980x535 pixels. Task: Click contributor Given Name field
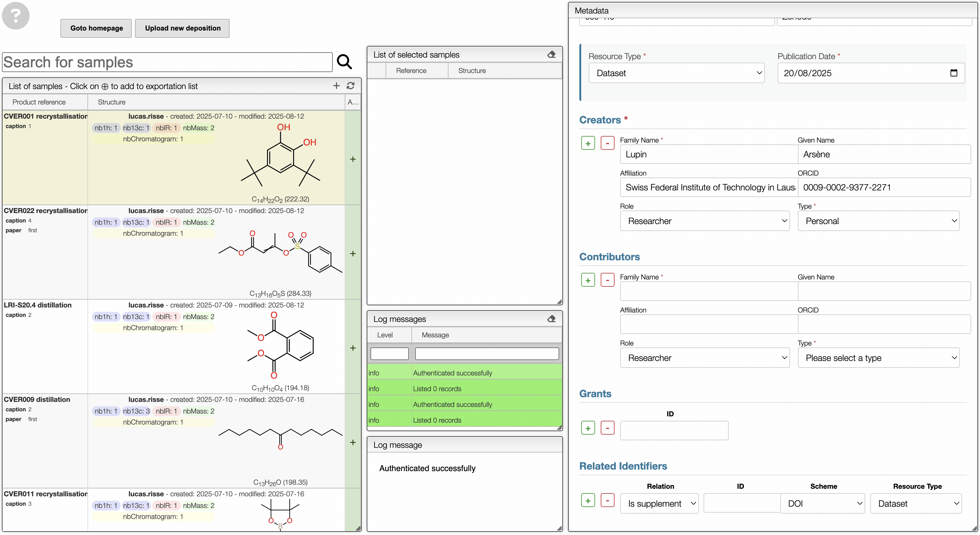(x=884, y=291)
